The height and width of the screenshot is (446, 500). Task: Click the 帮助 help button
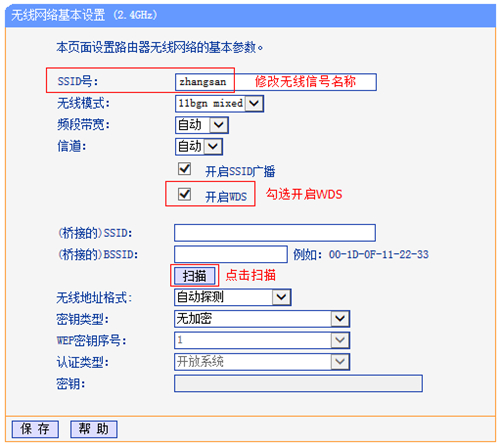point(94,429)
